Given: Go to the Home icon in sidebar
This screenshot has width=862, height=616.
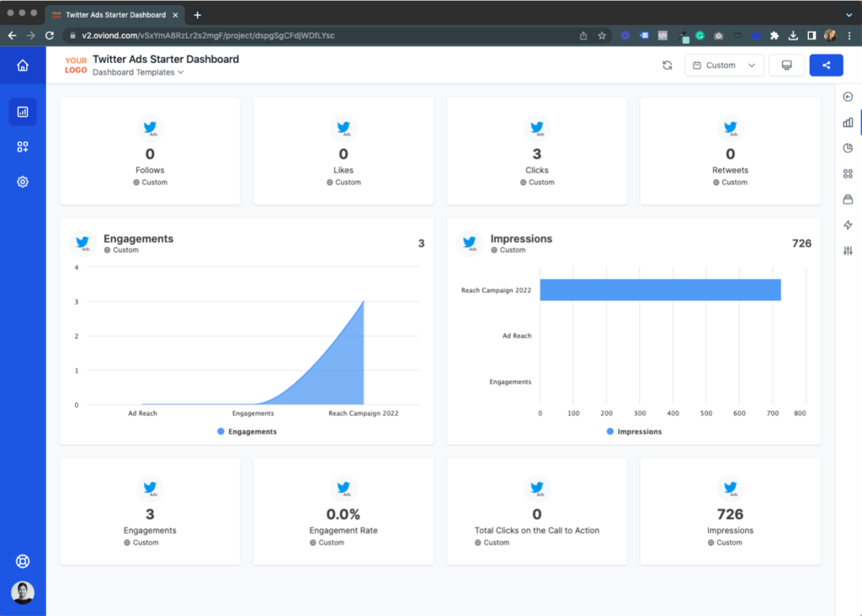Looking at the screenshot, I should [x=23, y=66].
